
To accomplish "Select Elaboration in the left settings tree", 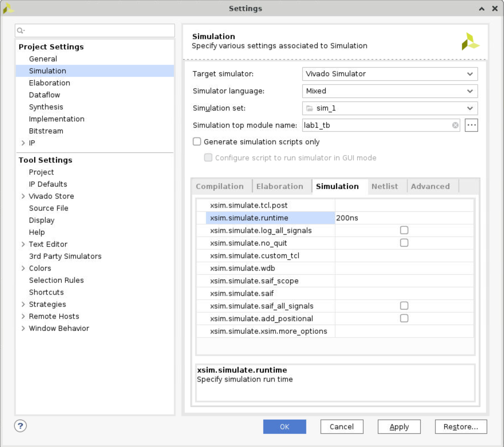I will tap(50, 83).
